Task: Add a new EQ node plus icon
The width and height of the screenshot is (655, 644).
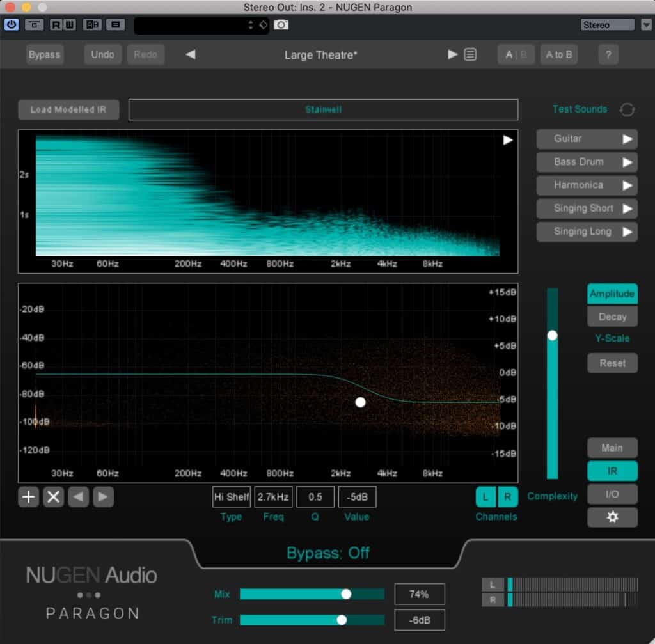Action: (28, 497)
